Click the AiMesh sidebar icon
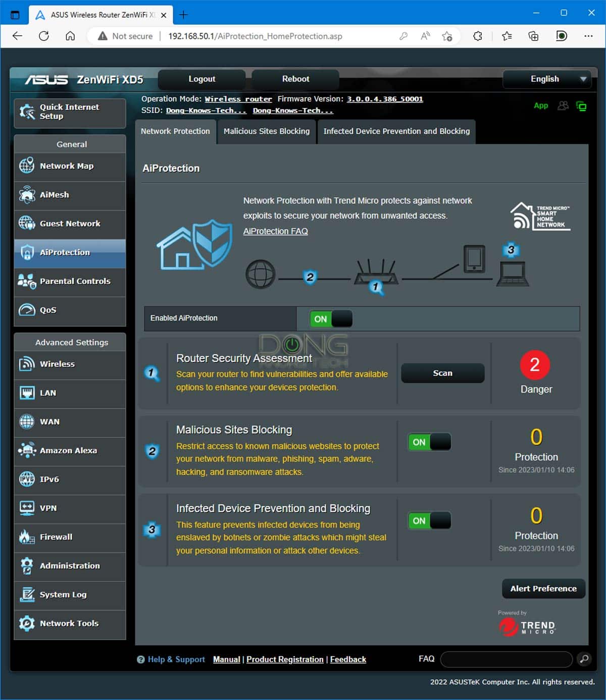The width and height of the screenshot is (606, 700). pos(27,195)
